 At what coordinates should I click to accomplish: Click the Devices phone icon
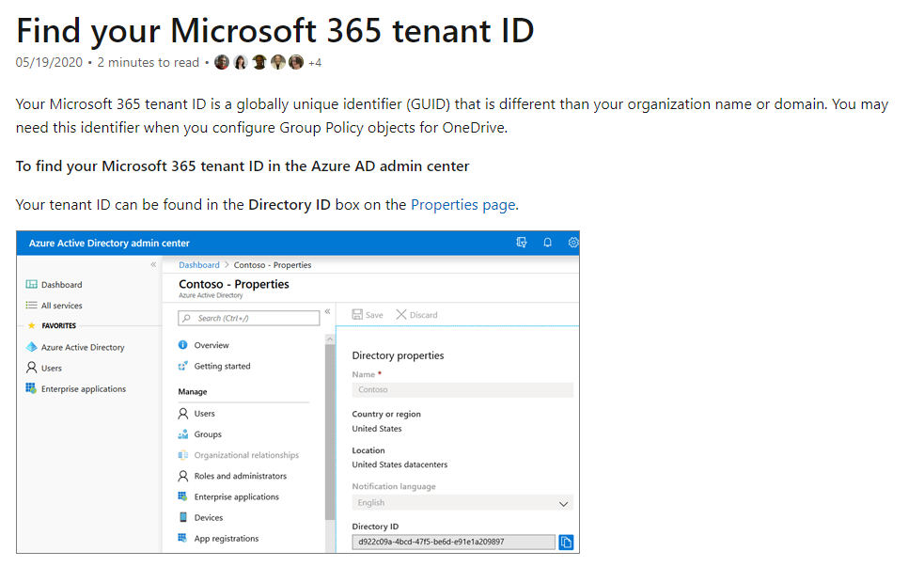(183, 517)
